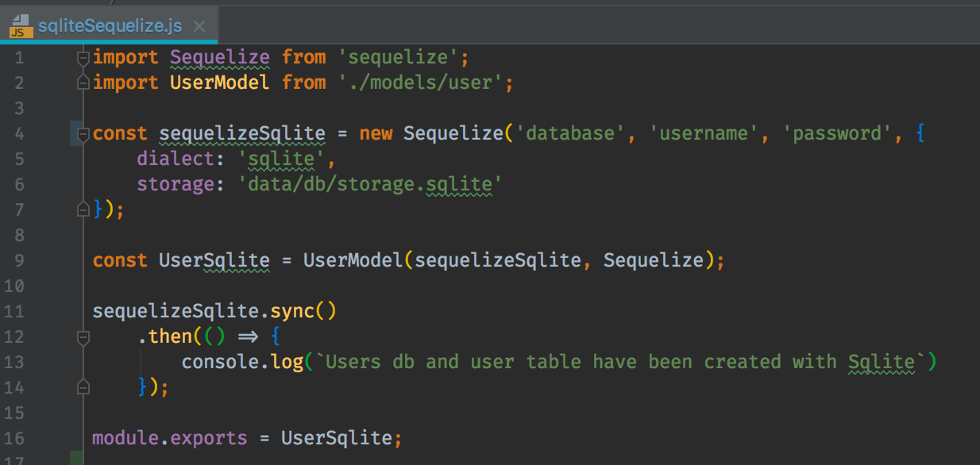Viewport: 980px width, 465px height.
Task: Click the 'Users db and user table' template string
Action: (620, 362)
